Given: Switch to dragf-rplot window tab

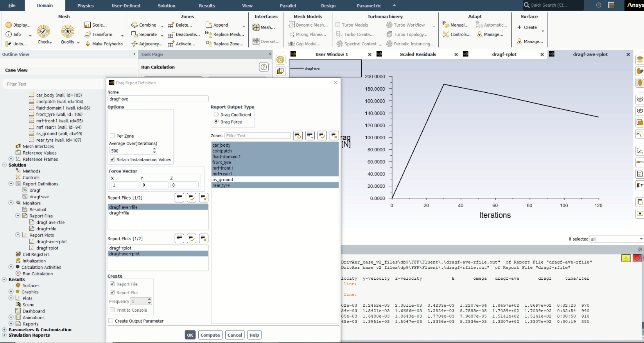Looking at the screenshot, I should click(x=504, y=54).
